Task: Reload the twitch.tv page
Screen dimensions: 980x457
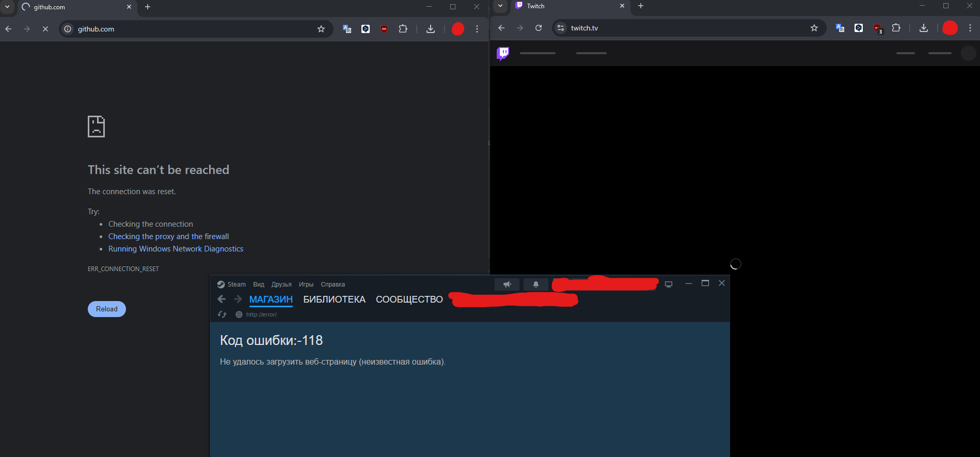Action: point(539,28)
